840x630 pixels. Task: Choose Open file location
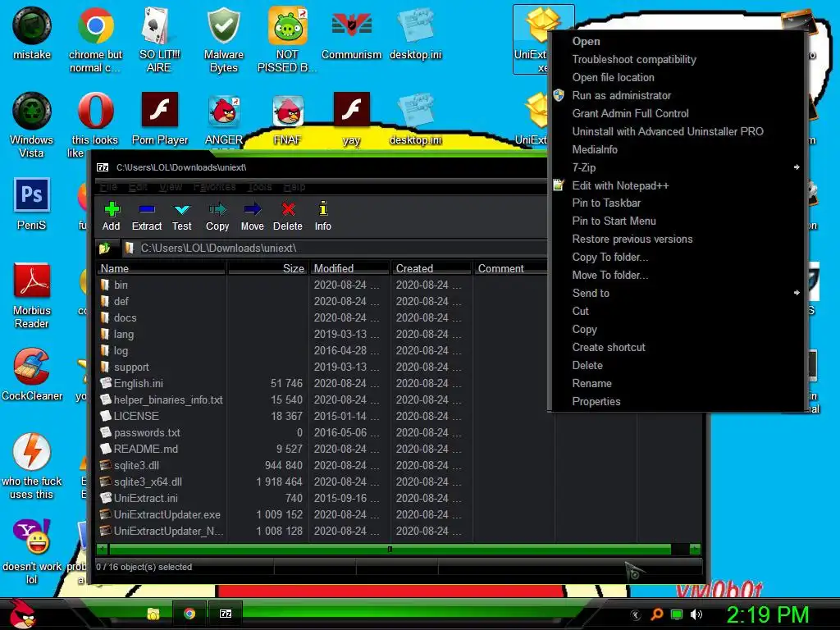pos(677,77)
